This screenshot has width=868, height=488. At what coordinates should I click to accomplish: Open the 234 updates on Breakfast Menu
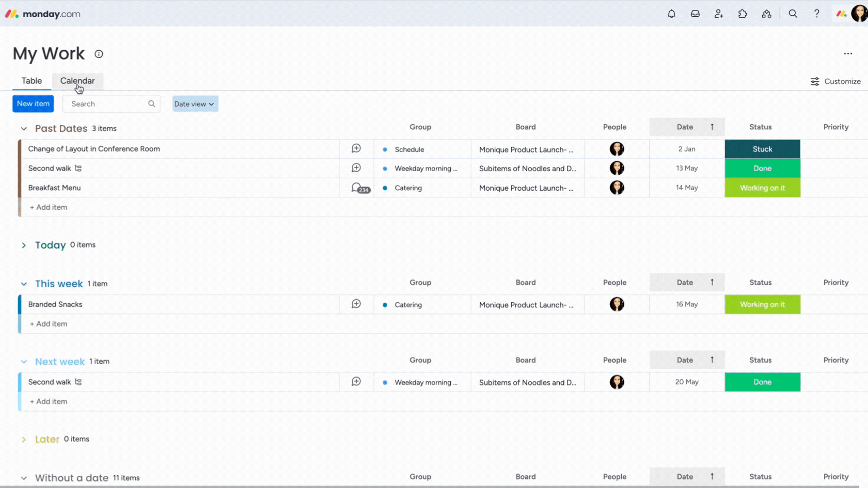pos(359,188)
